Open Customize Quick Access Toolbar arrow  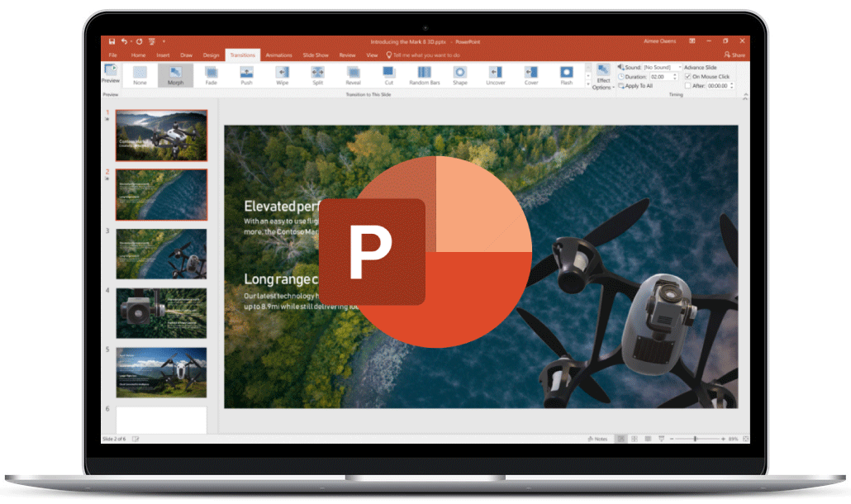click(164, 41)
